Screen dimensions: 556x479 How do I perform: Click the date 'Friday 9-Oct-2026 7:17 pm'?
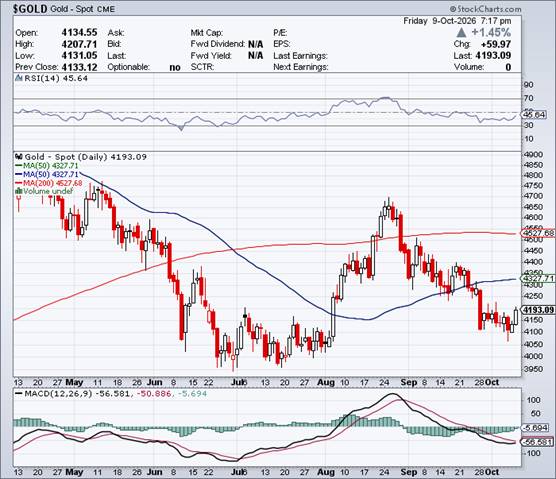tap(457, 21)
